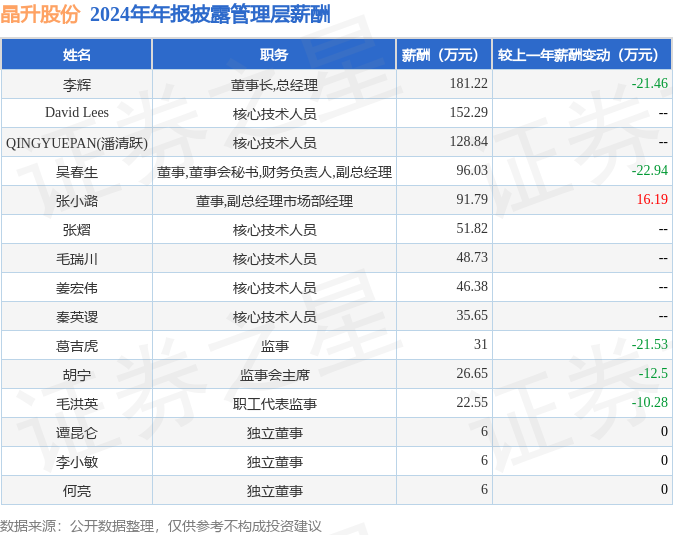
Task: Select the name QINGYUEPAN(潘清跃)
Action: tap(77, 143)
